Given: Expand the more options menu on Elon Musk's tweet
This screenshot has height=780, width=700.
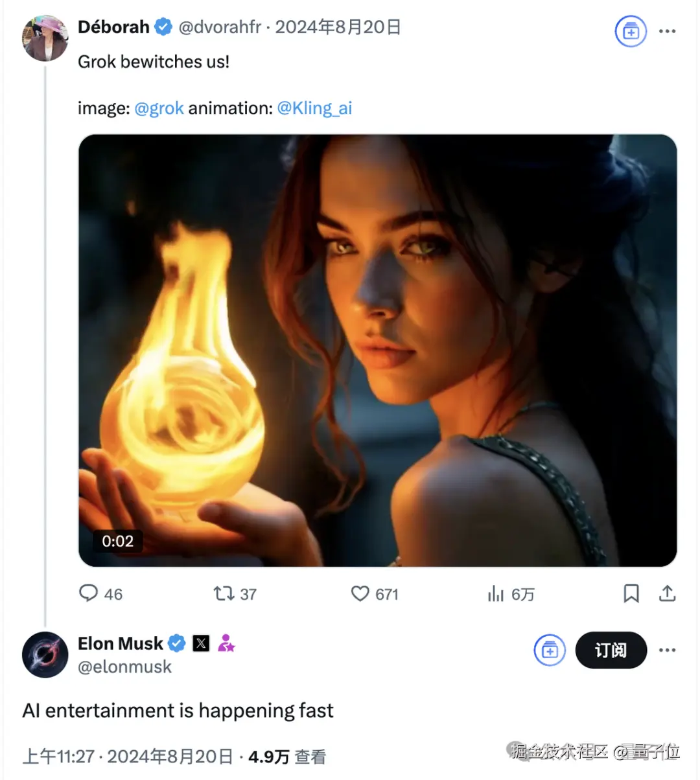Looking at the screenshot, I should pos(667,650).
